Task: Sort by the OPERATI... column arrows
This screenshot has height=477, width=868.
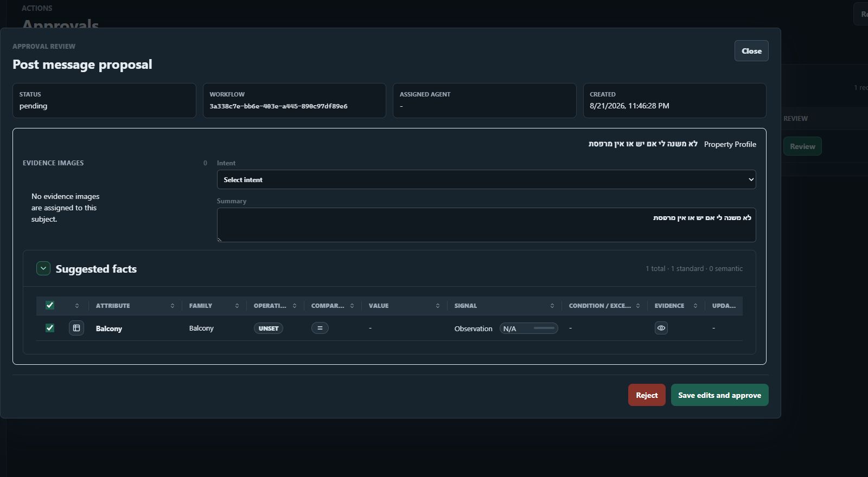Action: tap(295, 306)
